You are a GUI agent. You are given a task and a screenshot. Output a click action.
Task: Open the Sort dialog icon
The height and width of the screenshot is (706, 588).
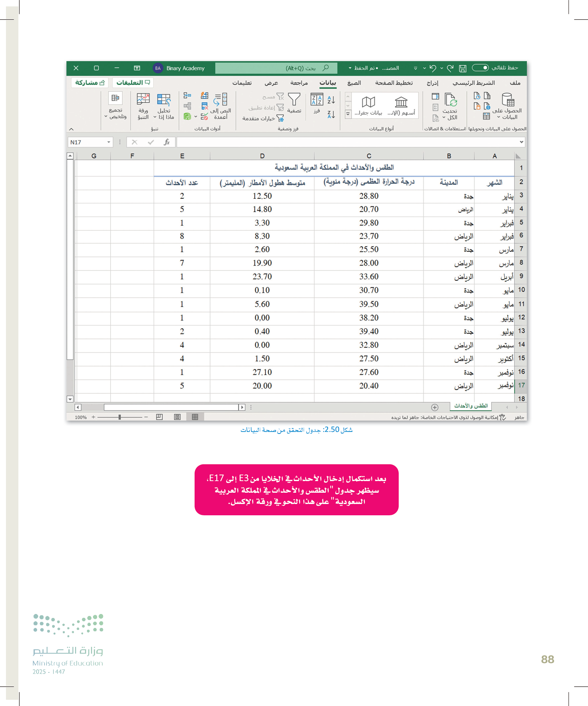317,100
